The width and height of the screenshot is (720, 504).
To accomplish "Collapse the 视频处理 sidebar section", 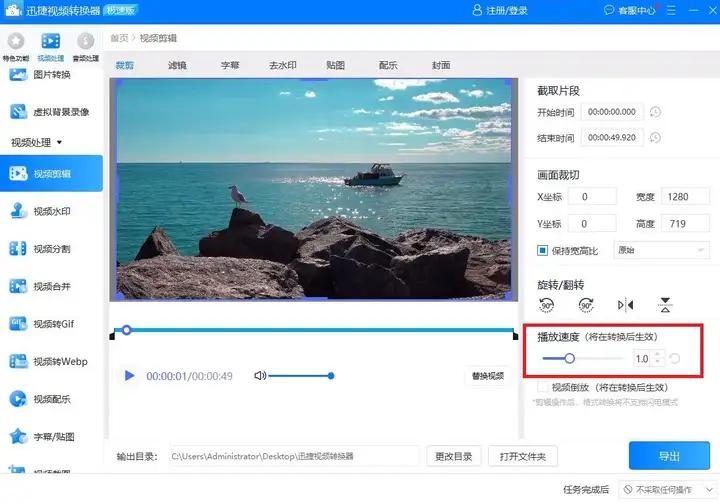I will tap(59, 142).
